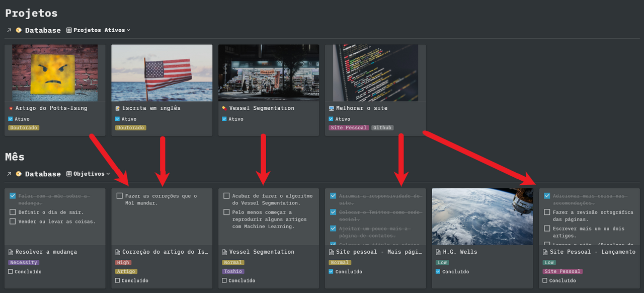
Task: Click the notepad icon of Escrita em inglês
Action: pos(117,108)
